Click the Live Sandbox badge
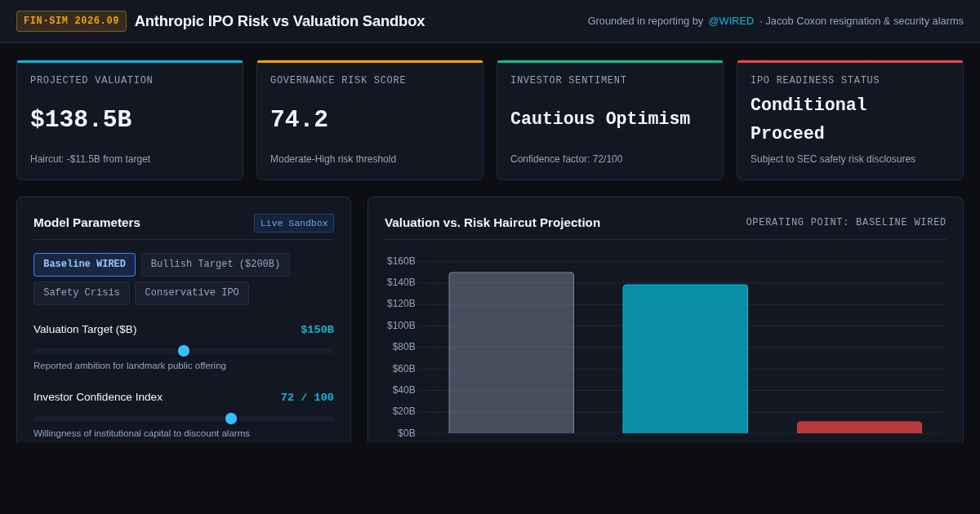 tap(294, 224)
